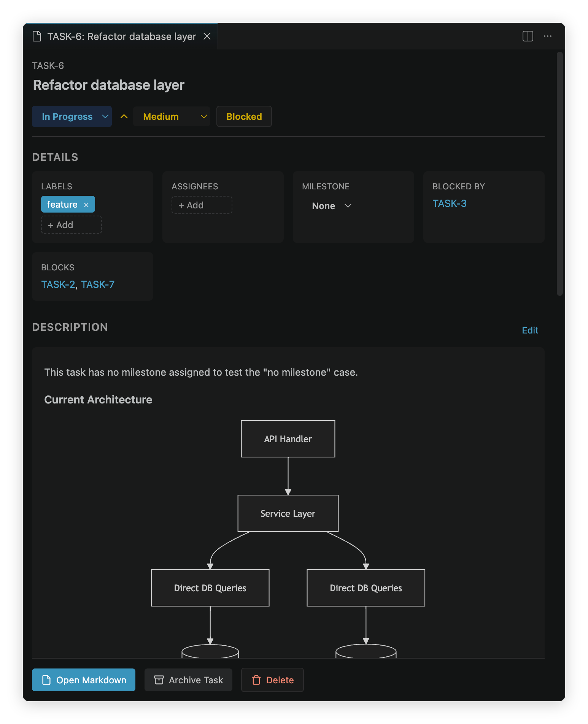Click the left Direct DB Queries node

[210, 588]
